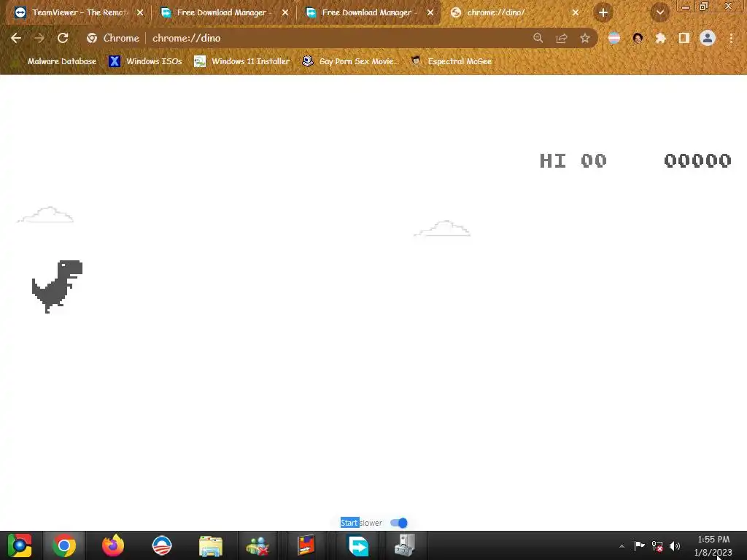Click the HI 00 high score text
Image resolution: width=747 pixels, height=560 pixels.
click(573, 161)
